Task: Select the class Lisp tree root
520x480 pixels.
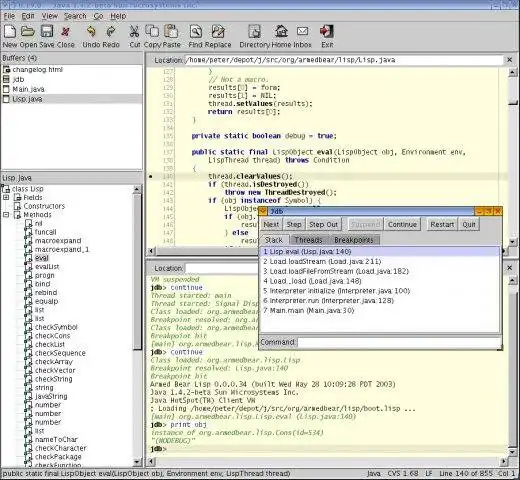Action: point(28,189)
